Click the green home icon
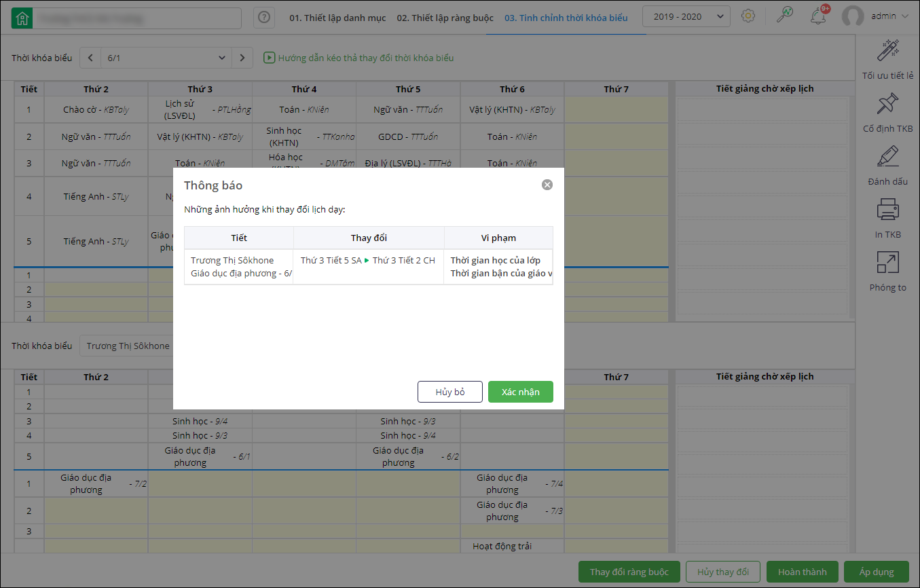920x588 pixels. [22, 18]
